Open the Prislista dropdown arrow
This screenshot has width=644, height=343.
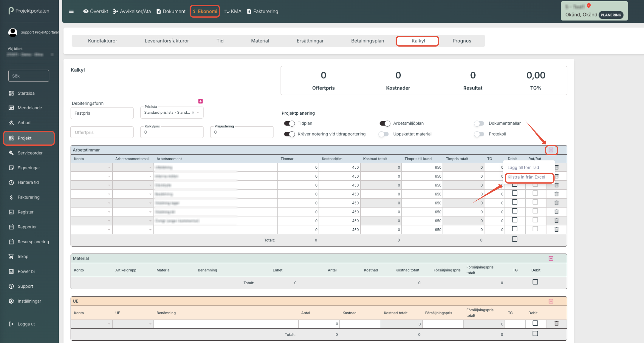(198, 113)
